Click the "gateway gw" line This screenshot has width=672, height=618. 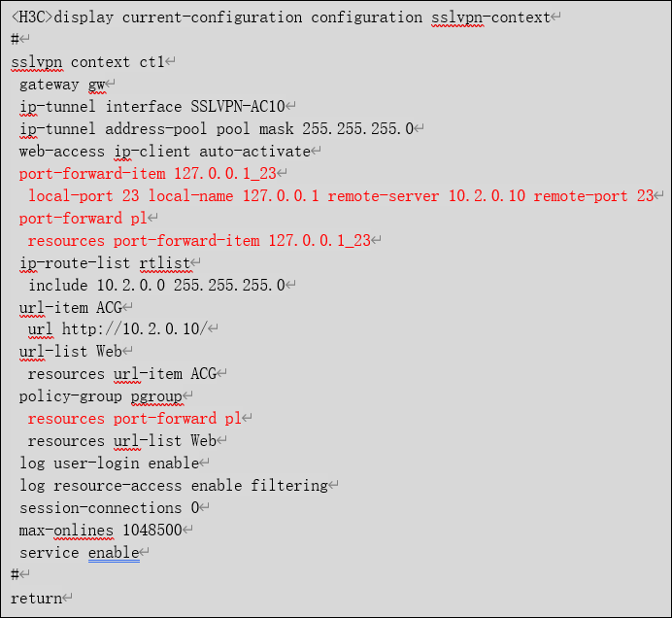pyautogui.click(x=61, y=85)
